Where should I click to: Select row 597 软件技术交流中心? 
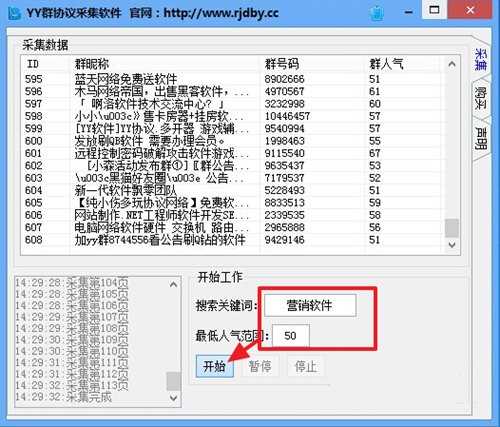232,104
